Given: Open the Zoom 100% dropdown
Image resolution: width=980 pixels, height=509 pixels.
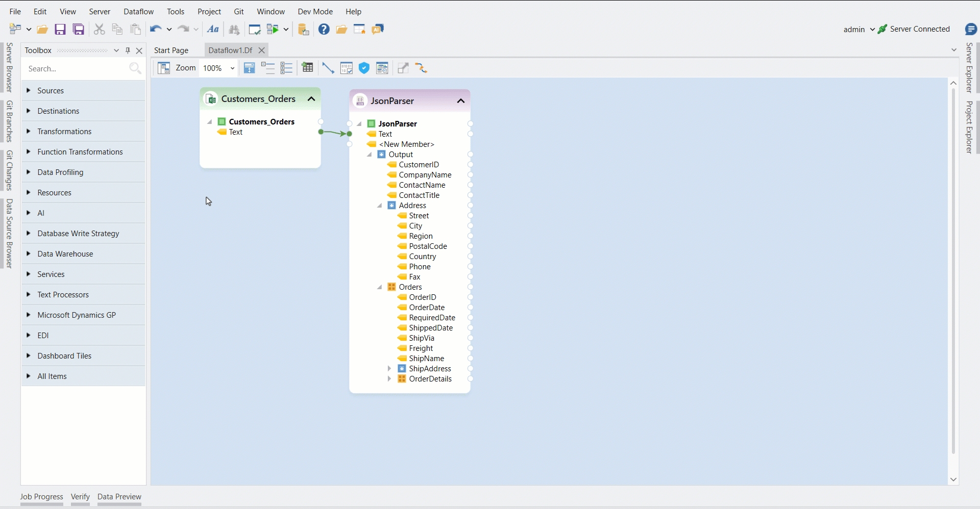Looking at the screenshot, I should (232, 68).
